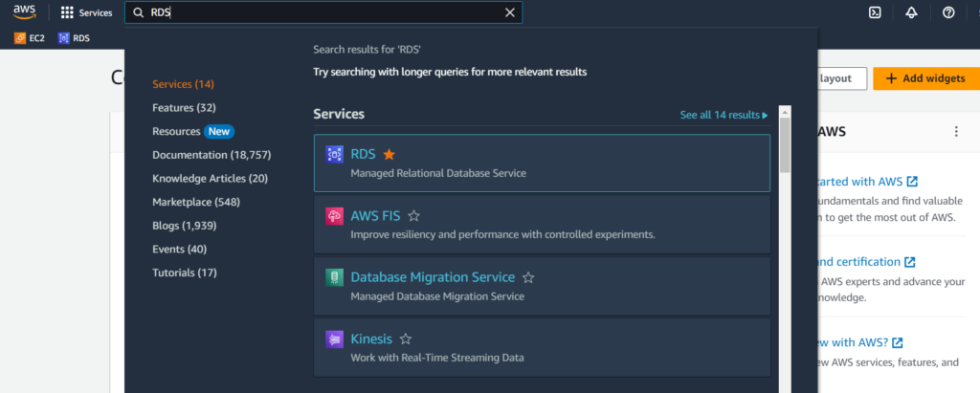
Task: Click Managed Relational Database Service description
Action: [x=438, y=173]
